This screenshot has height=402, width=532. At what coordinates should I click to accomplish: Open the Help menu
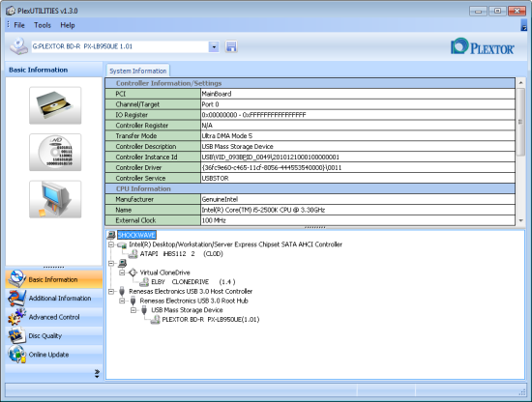click(x=68, y=25)
